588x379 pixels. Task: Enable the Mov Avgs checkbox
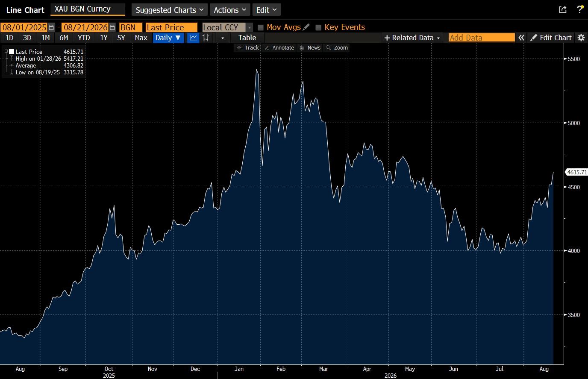pyautogui.click(x=261, y=27)
